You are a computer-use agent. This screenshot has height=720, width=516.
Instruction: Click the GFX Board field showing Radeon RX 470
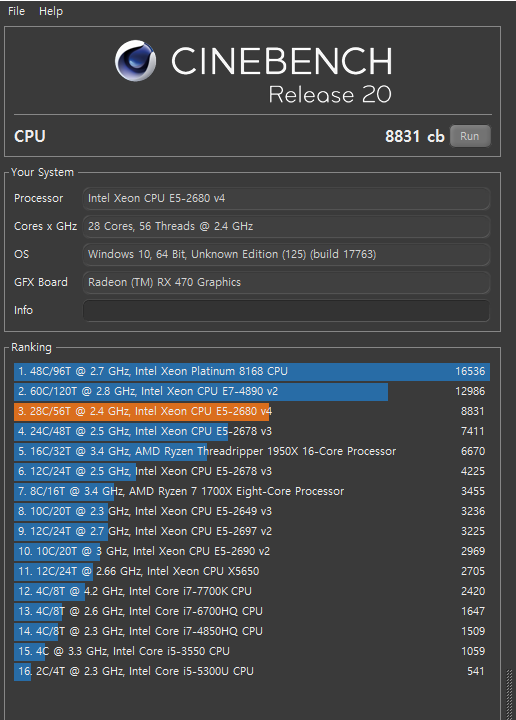coord(286,282)
